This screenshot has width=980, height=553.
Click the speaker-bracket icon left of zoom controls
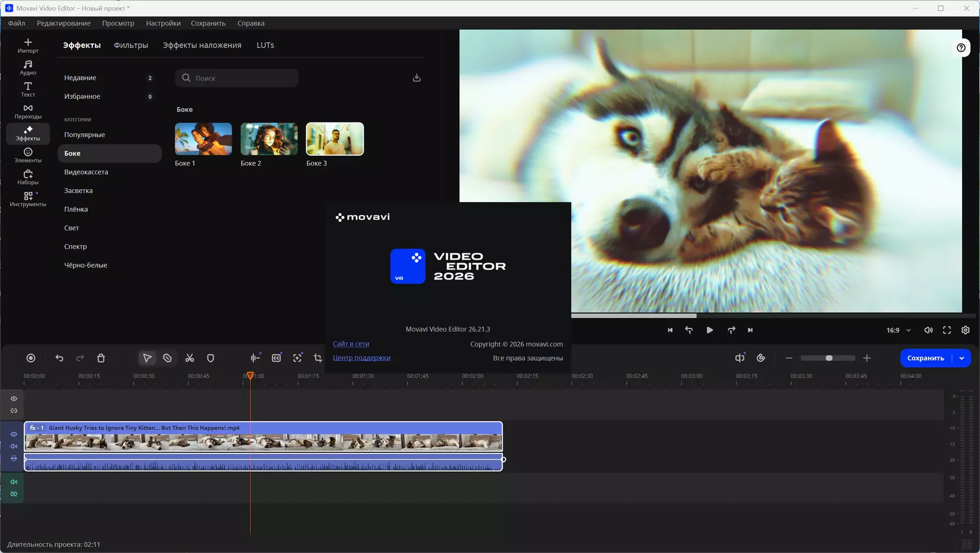click(739, 358)
